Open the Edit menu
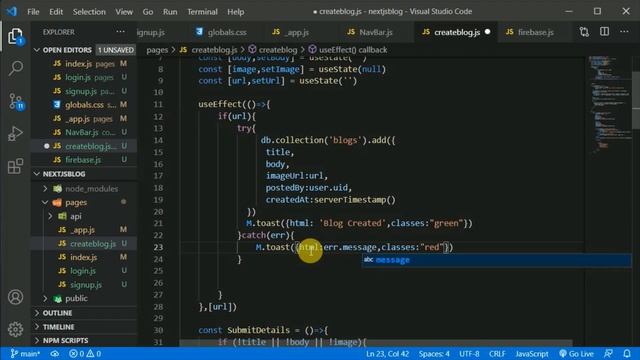The height and width of the screenshot is (360, 640). (56, 12)
